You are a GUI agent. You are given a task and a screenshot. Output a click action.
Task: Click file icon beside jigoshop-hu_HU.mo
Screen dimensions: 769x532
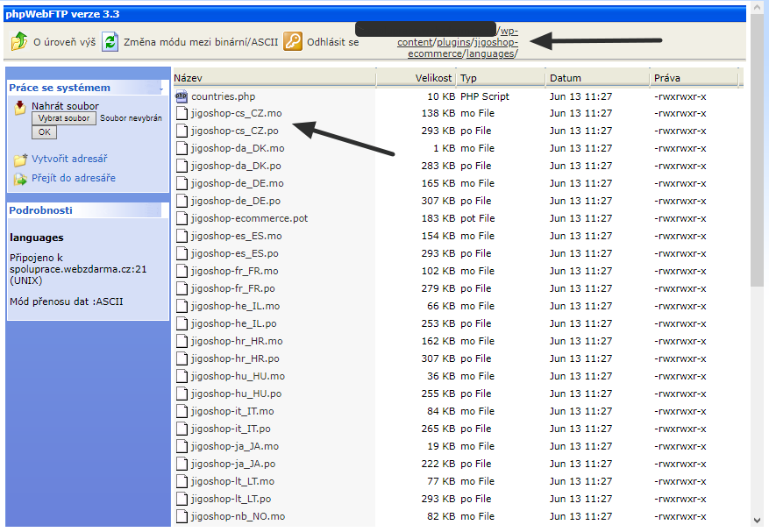point(182,376)
